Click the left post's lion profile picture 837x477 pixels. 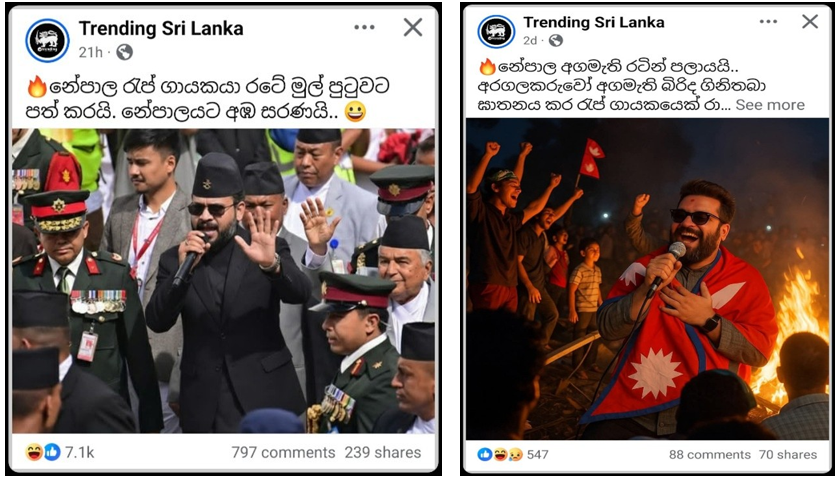click(x=48, y=40)
